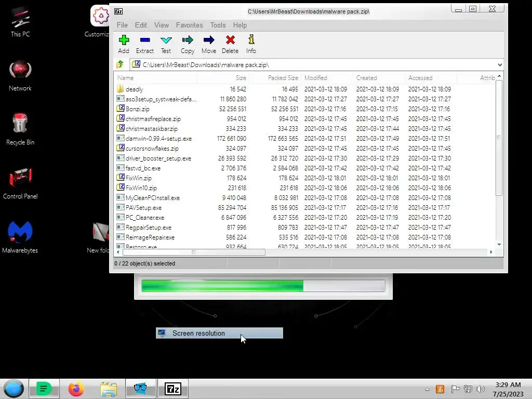
Task: Open the Edit menu
Action: coord(141,25)
